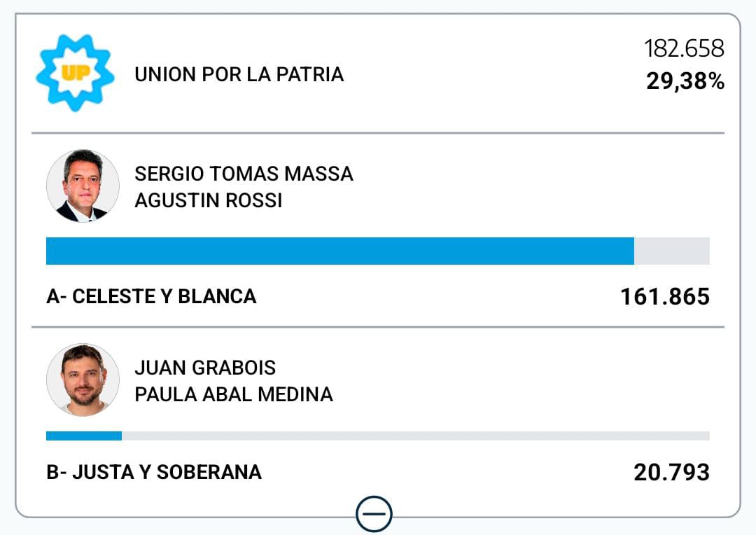Click Juan Grabois's candidate photo
Viewport: 756px width, 535px height.
coord(83,380)
